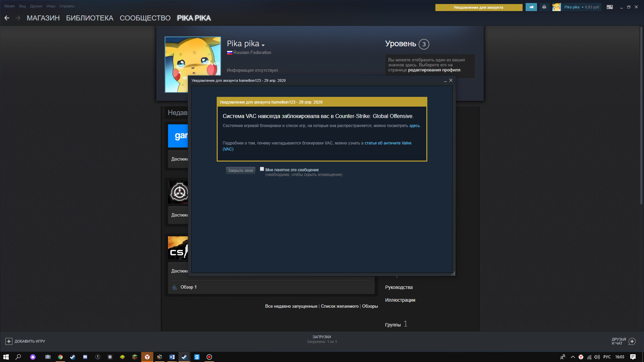644x362 pixels.
Task: Open the Steam menu
Action: [9, 6]
